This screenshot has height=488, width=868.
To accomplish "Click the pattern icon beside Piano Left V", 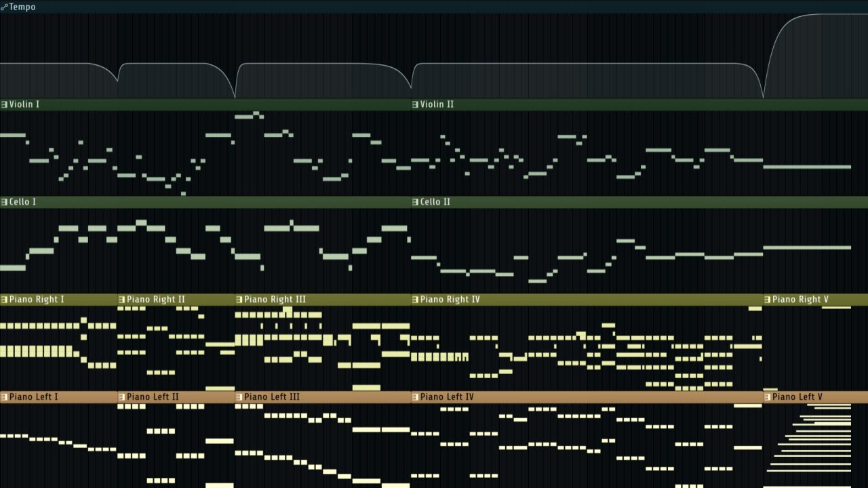I will (x=767, y=397).
